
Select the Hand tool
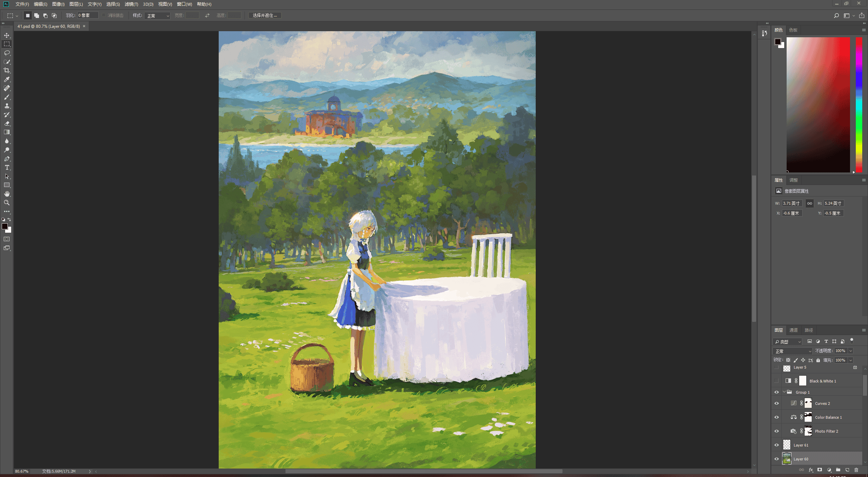click(x=7, y=194)
